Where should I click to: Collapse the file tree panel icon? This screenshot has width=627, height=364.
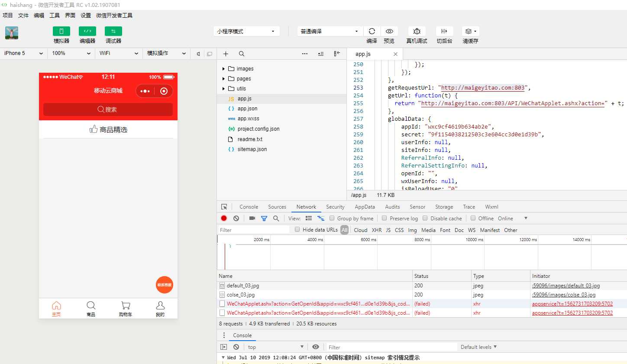click(337, 54)
